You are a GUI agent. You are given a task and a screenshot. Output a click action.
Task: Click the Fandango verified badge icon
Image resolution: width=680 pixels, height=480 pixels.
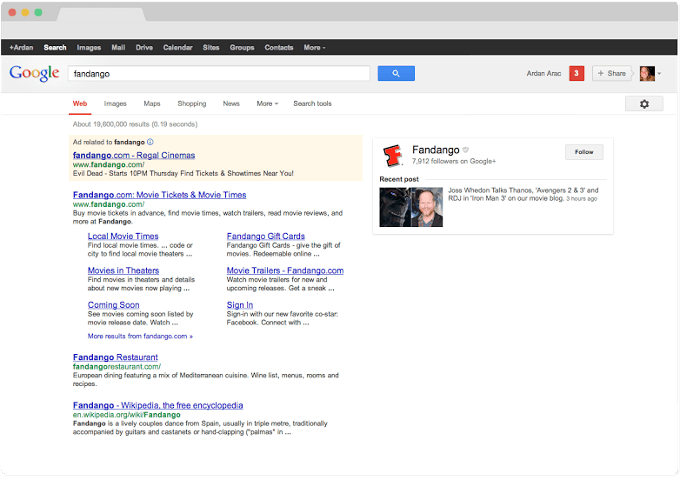tap(466, 150)
